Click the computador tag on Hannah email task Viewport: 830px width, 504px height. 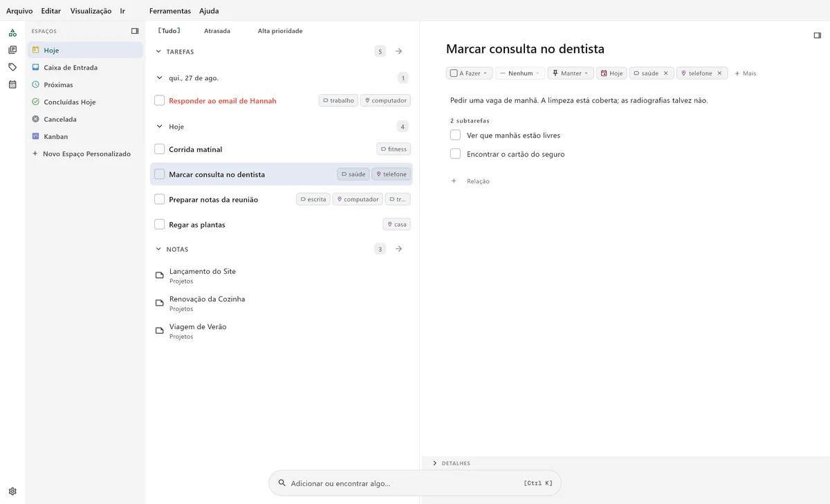(x=385, y=101)
